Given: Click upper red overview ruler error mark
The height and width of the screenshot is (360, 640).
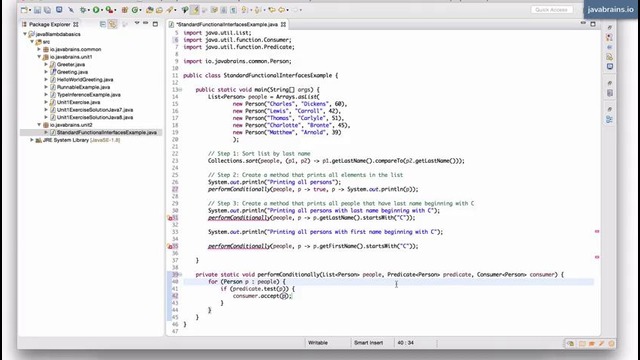Looking at the screenshot, I should [597, 231].
